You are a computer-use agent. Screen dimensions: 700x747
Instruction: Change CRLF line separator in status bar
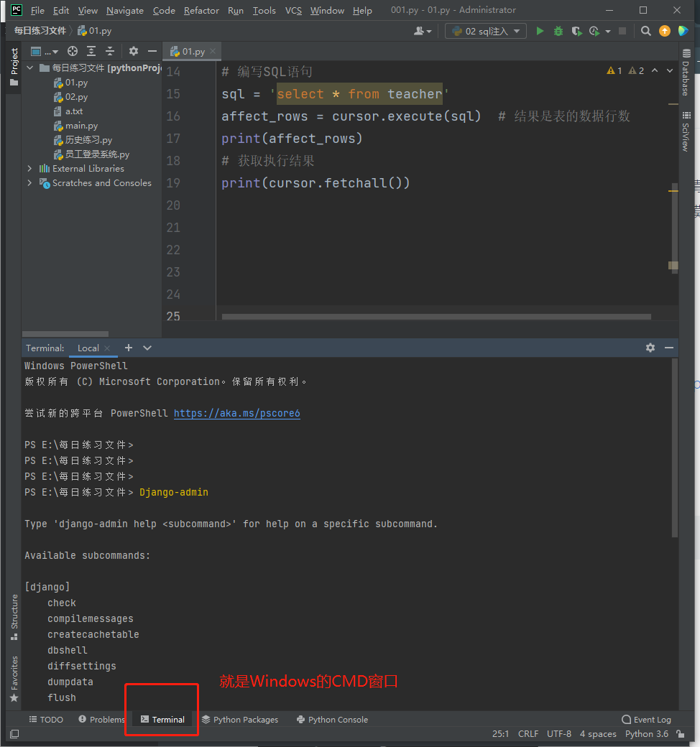click(x=528, y=734)
